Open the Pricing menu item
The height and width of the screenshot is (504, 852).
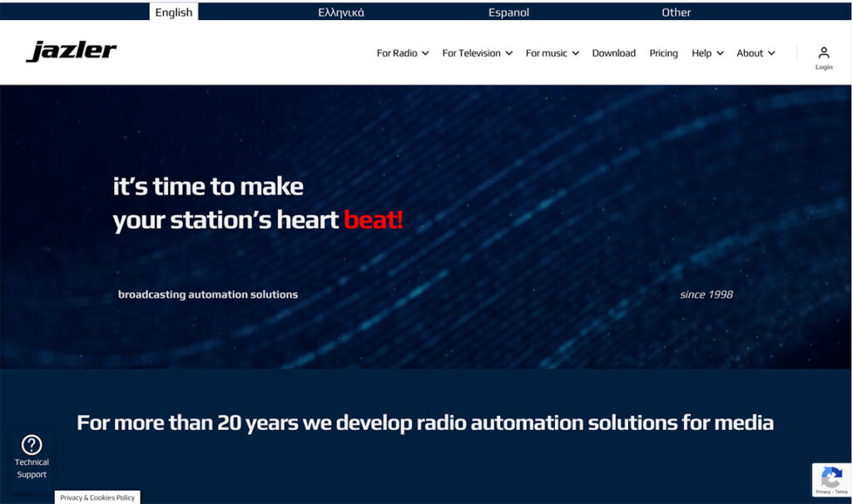point(663,53)
